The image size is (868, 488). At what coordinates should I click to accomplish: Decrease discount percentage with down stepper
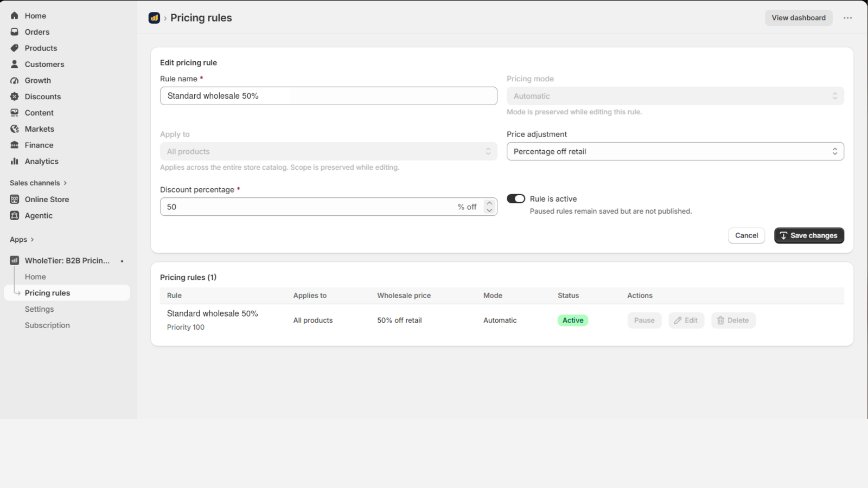[489, 210]
